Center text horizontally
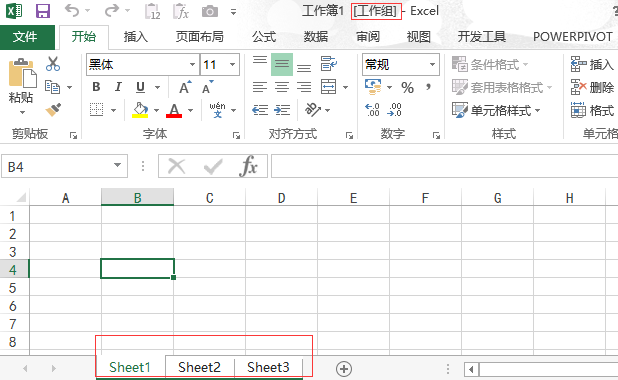618x380 pixels. pos(282,87)
